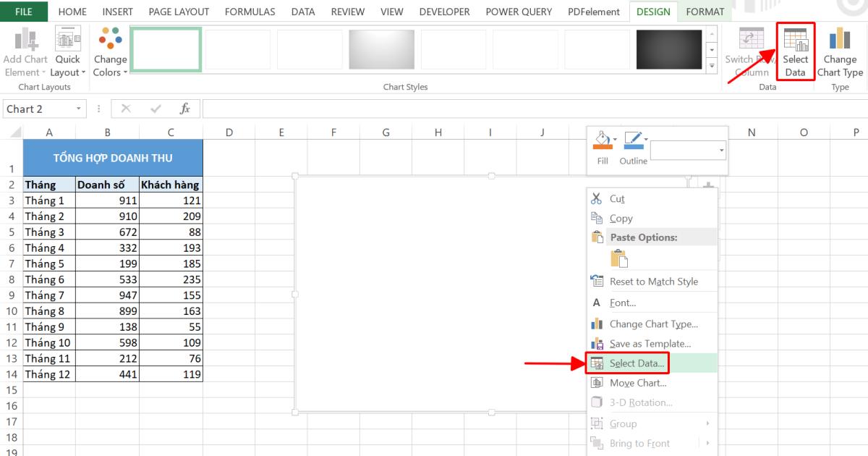The height and width of the screenshot is (456, 868).
Task: Open the Change Chart Type tool
Action: [x=840, y=51]
